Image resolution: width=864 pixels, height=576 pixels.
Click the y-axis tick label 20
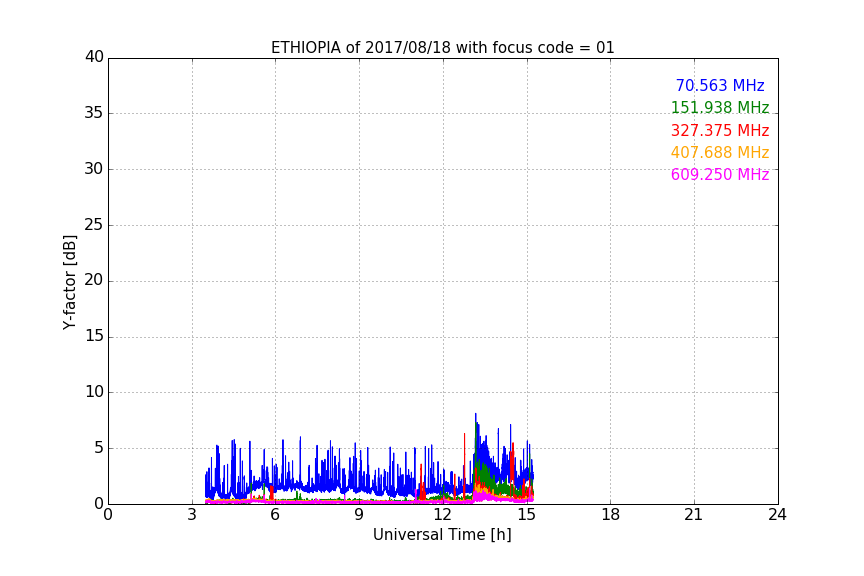click(x=94, y=280)
